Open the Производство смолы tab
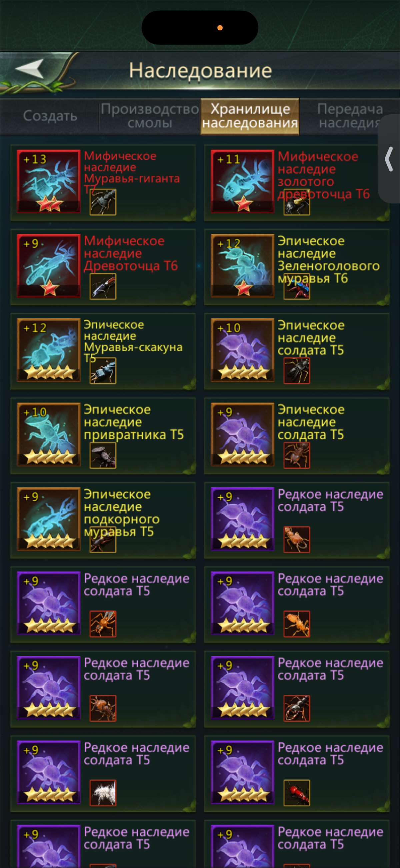 click(x=150, y=116)
